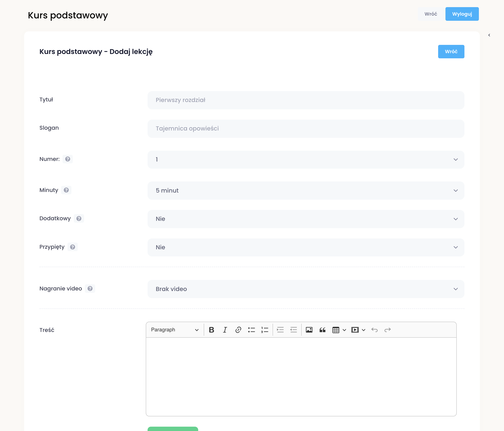Collapse the side panel with the chevron arrow
Screen dimensions: 504x431
coord(489,35)
